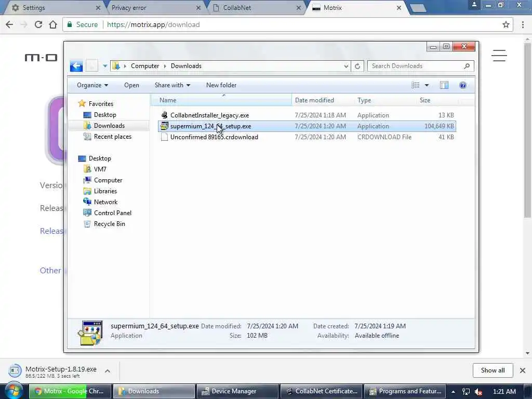Close the Privacy error tab
This screenshot has width=532, height=399.
198,7
